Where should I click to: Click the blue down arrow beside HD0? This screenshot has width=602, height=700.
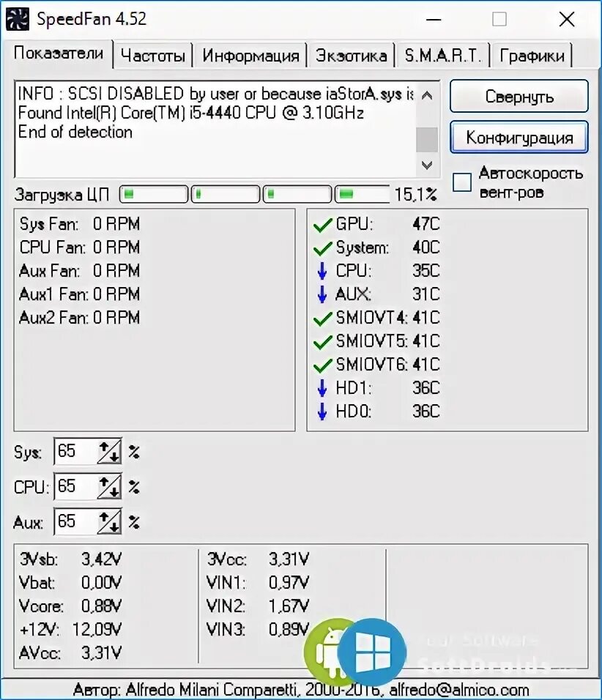coord(322,412)
